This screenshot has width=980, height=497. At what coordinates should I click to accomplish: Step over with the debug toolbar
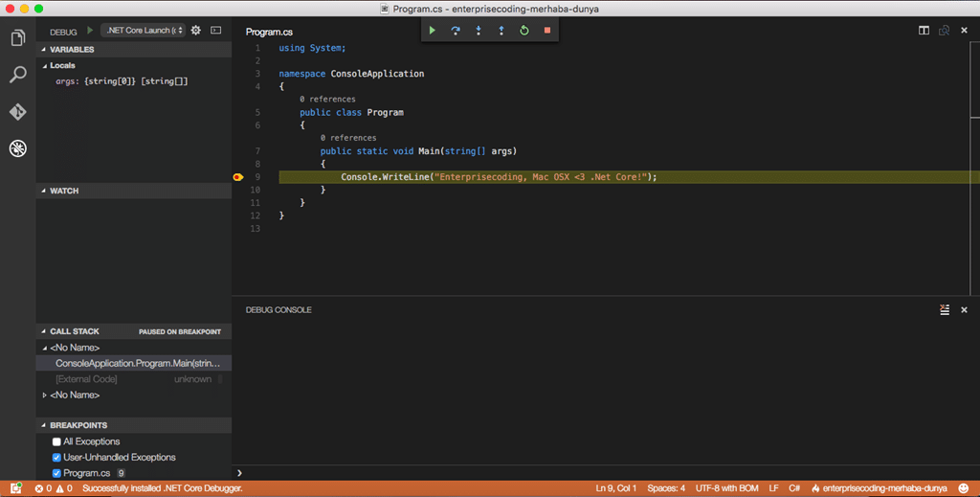tap(455, 30)
